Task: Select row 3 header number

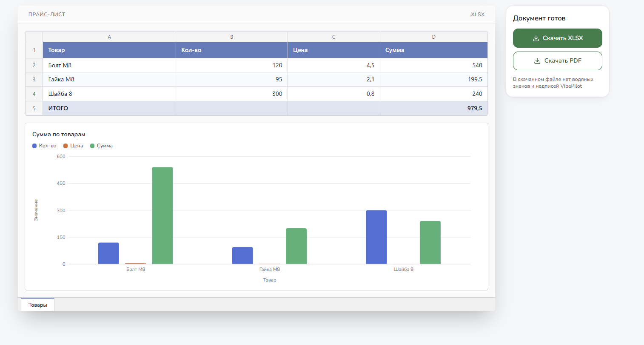Action: (x=34, y=80)
